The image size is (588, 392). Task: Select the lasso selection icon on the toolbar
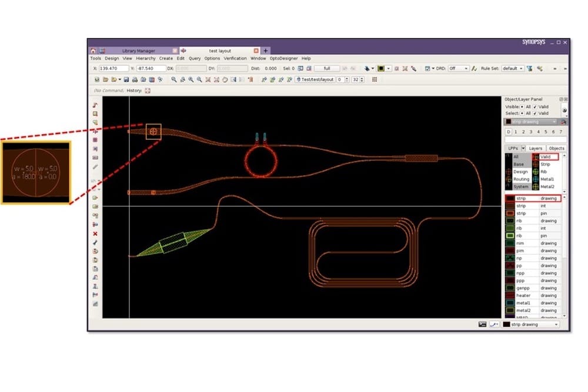[224, 80]
